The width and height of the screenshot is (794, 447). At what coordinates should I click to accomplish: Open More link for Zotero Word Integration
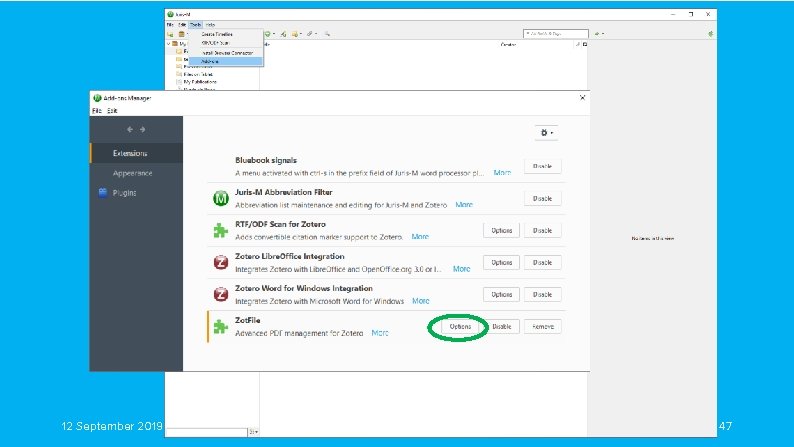[x=420, y=301]
